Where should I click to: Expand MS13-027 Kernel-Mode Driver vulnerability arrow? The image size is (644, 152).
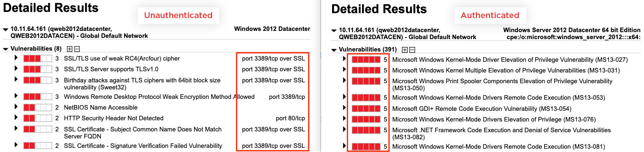[x=345, y=59]
